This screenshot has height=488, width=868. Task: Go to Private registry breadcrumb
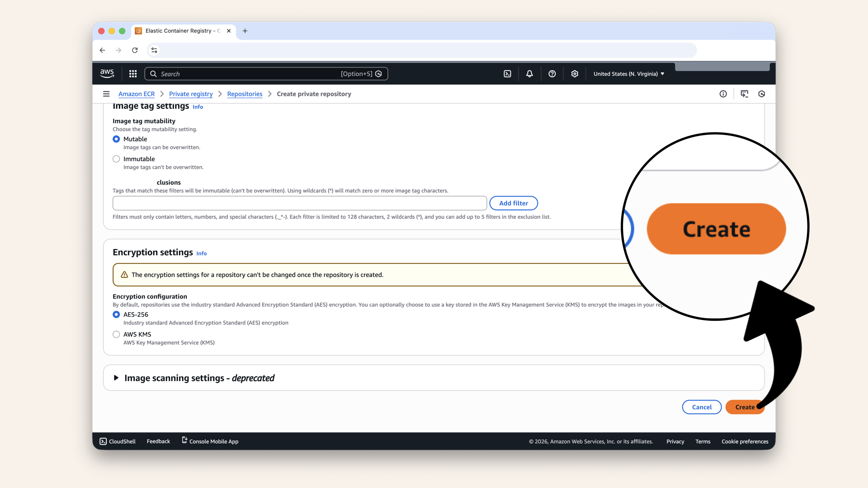[191, 94]
